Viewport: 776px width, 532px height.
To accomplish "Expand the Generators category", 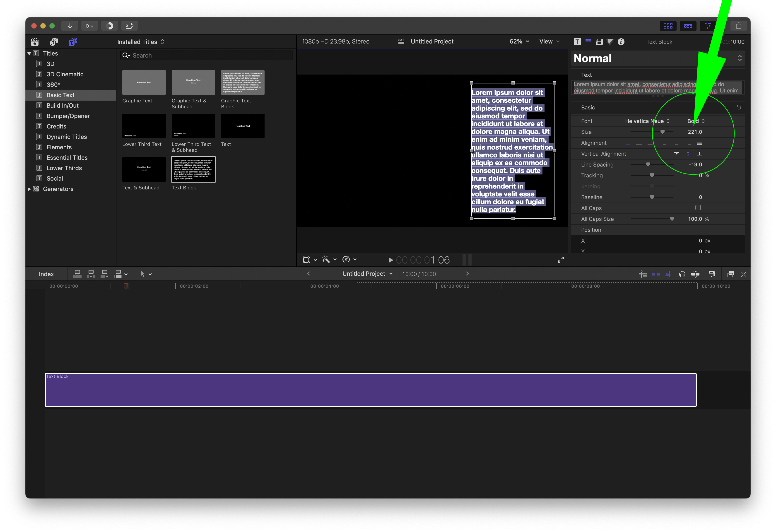I will [x=29, y=189].
